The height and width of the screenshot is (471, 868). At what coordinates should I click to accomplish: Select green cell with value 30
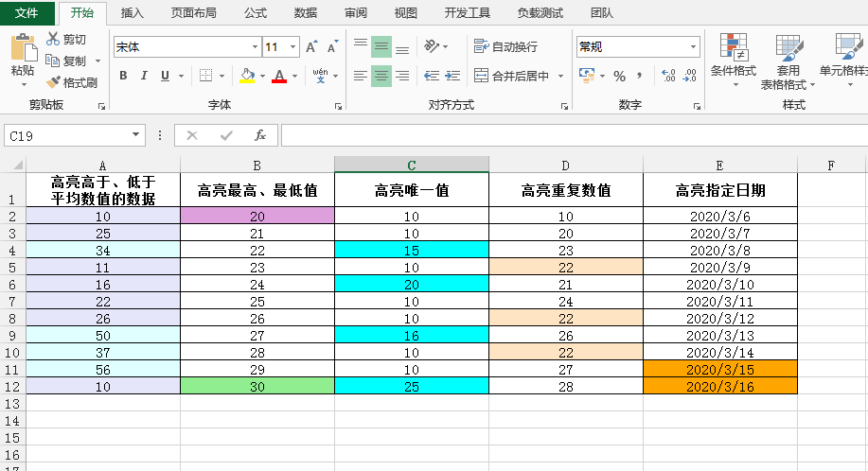pos(257,387)
